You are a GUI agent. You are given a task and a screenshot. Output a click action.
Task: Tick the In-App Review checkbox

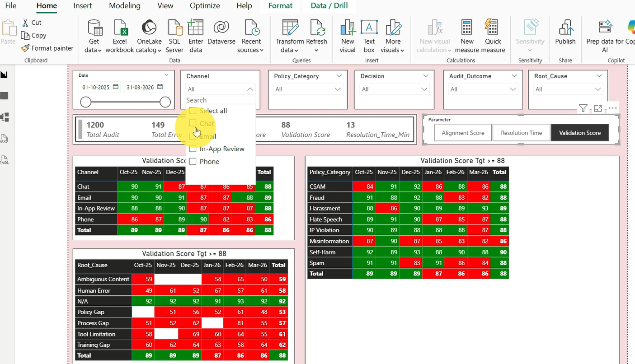pyautogui.click(x=193, y=149)
